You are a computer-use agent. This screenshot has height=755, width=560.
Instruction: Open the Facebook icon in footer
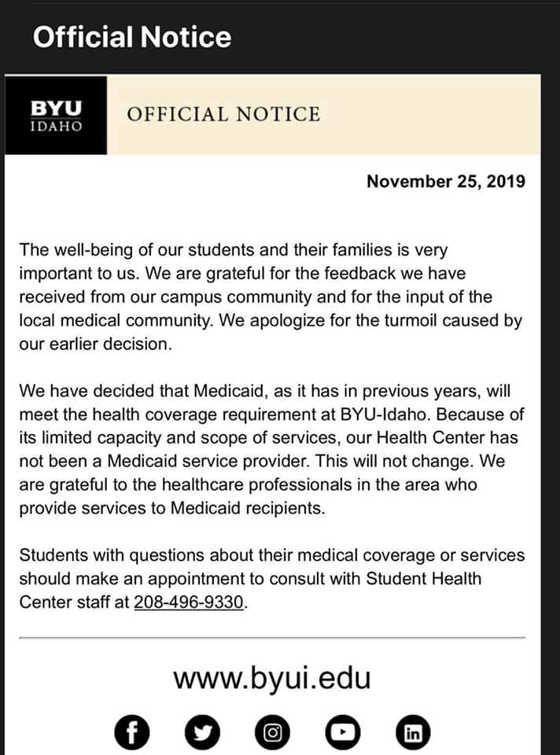pyautogui.click(x=132, y=732)
